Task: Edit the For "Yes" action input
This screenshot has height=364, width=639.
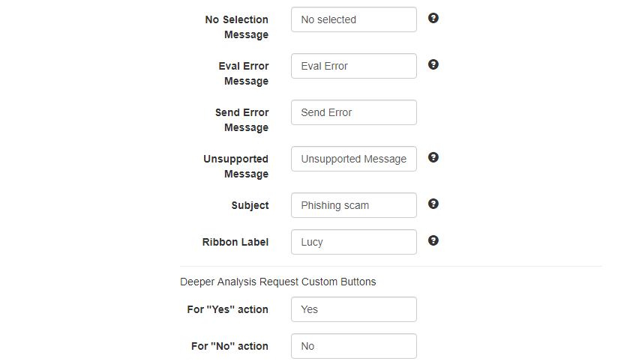Action: click(354, 309)
